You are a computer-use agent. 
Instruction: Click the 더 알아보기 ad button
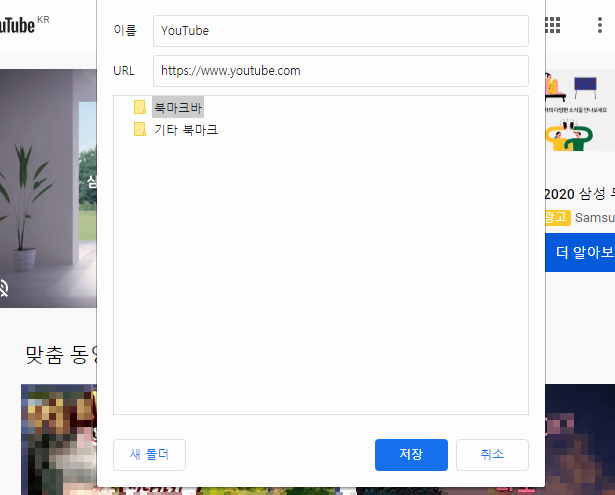[x=580, y=252]
